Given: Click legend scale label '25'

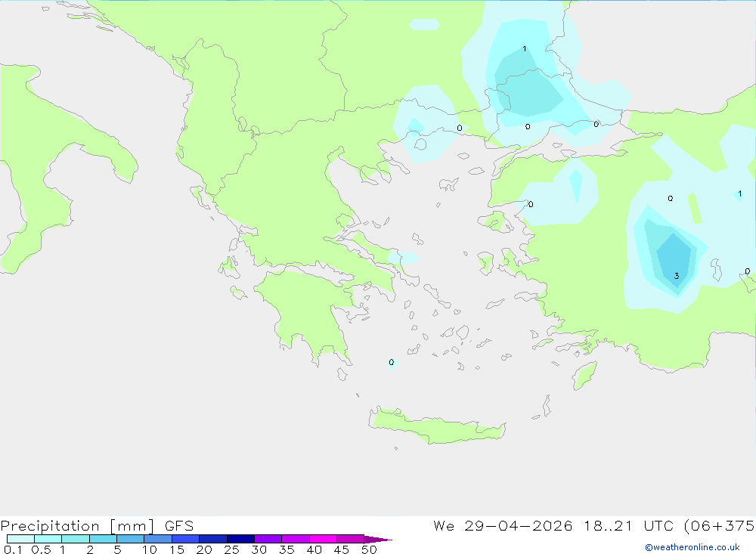Looking at the screenshot, I should click(231, 549).
